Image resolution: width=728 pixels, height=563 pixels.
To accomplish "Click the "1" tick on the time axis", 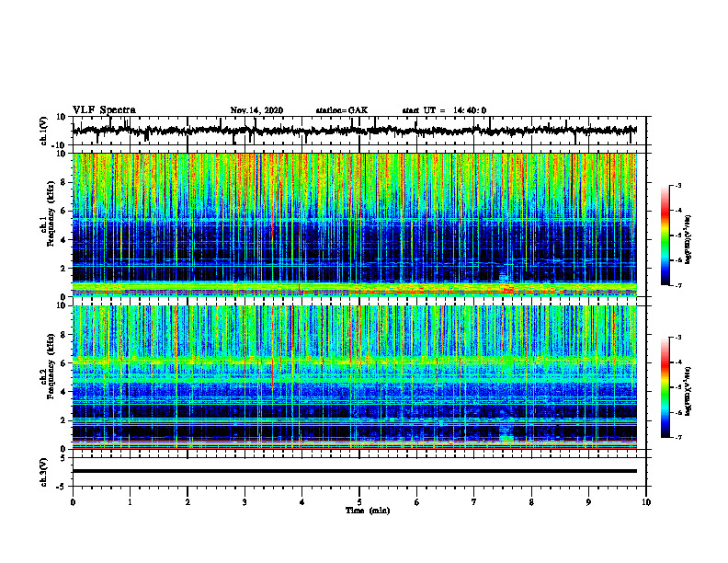I will [130, 502].
